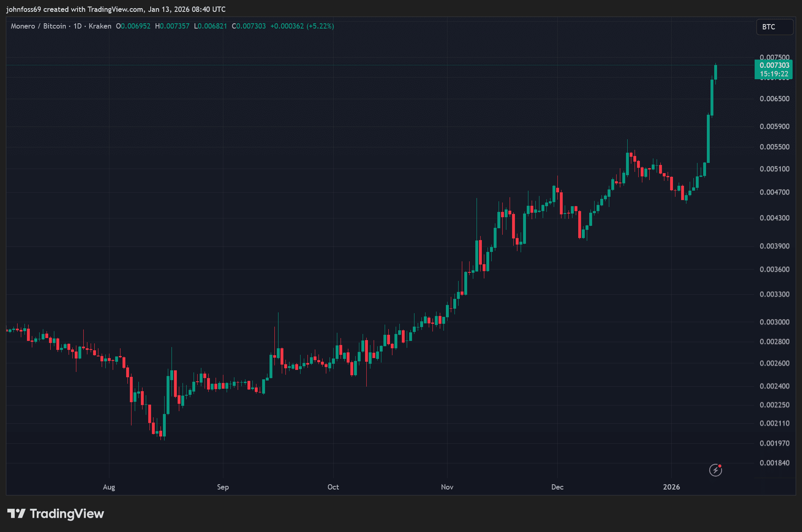Click the Nov label on time axis
Viewport: 802px width, 532px height.
click(x=447, y=487)
